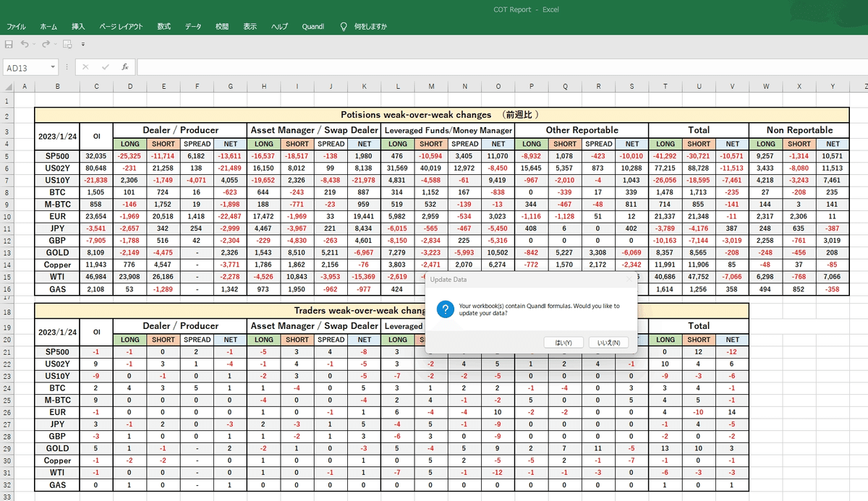
Task: Click the Non Reportable header cell
Action: (x=799, y=130)
